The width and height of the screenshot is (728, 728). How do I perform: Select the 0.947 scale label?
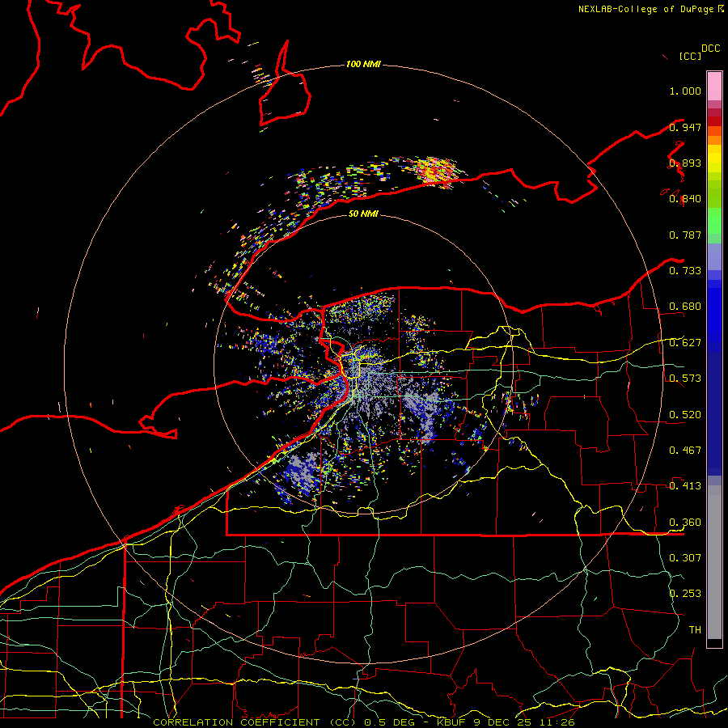pos(685,127)
